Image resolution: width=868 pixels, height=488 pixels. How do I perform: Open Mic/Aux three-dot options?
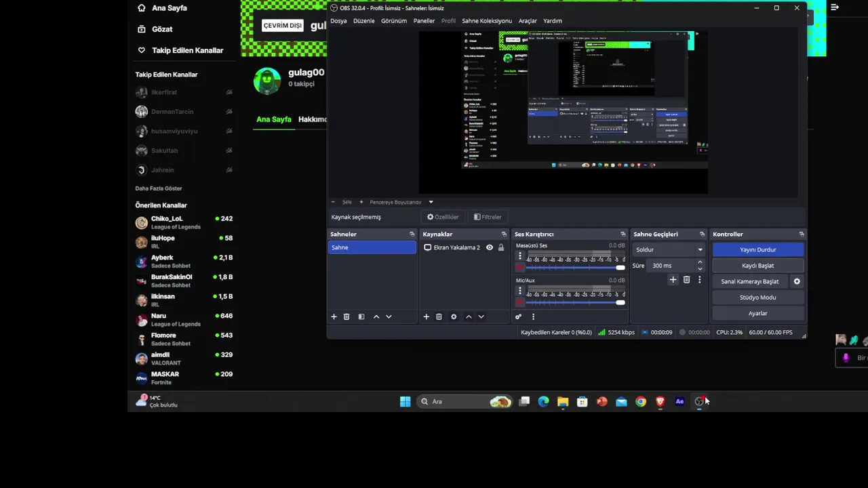tap(520, 291)
